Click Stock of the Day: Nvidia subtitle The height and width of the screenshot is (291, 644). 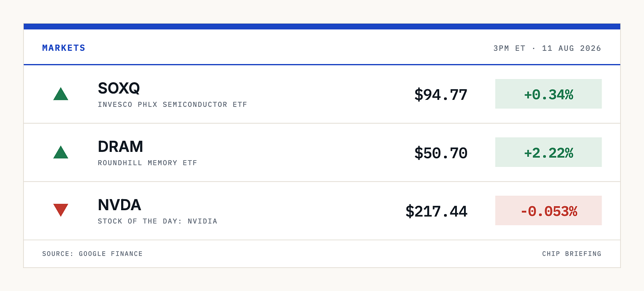click(157, 221)
